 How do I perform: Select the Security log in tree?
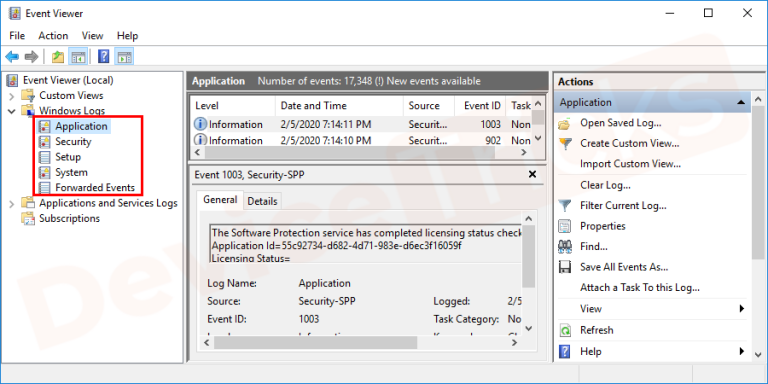click(x=73, y=142)
